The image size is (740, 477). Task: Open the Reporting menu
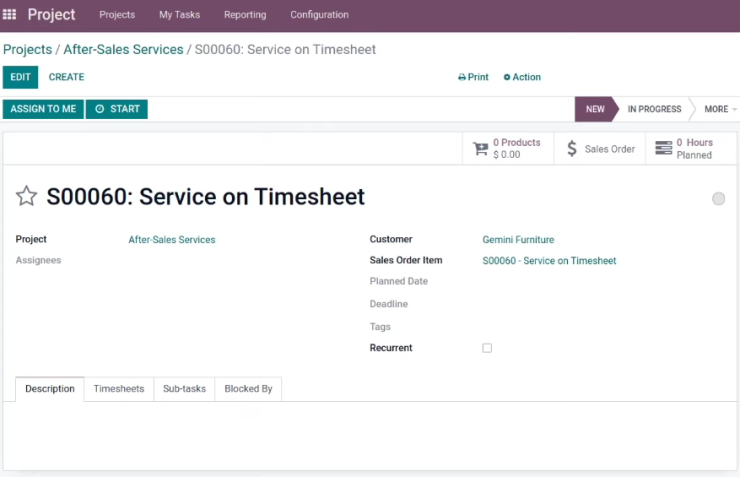[245, 15]
